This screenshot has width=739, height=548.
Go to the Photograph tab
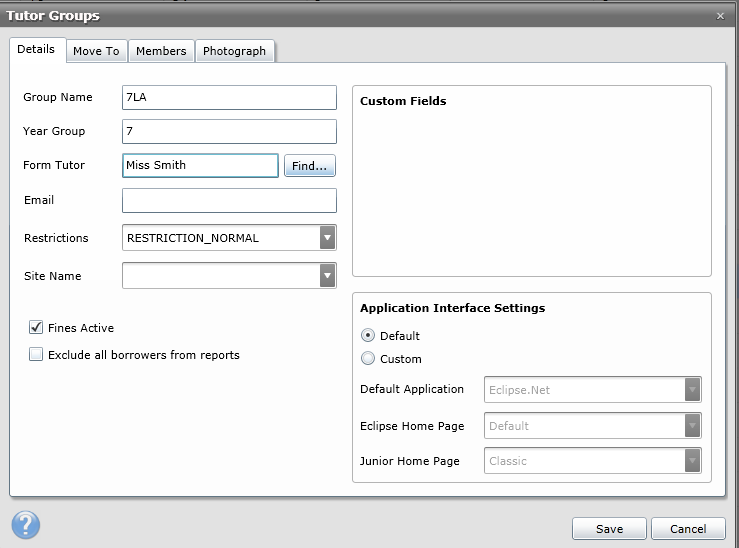(234, 51)
